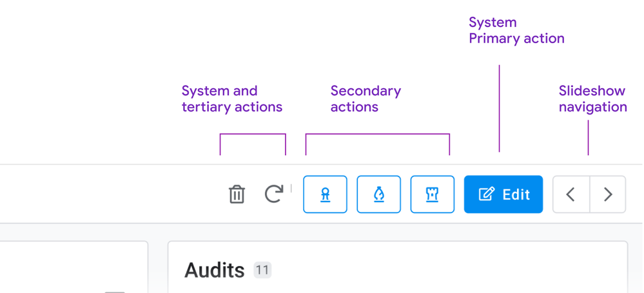Click the blue Edit button text

[x=516, y=194]
